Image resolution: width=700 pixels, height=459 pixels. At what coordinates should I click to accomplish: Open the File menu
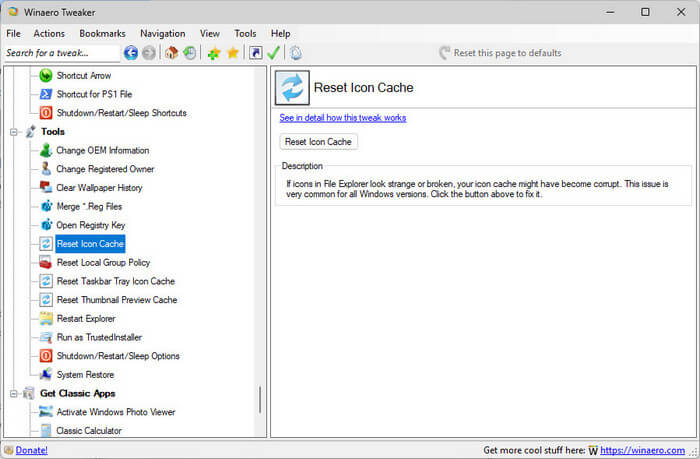13,33
